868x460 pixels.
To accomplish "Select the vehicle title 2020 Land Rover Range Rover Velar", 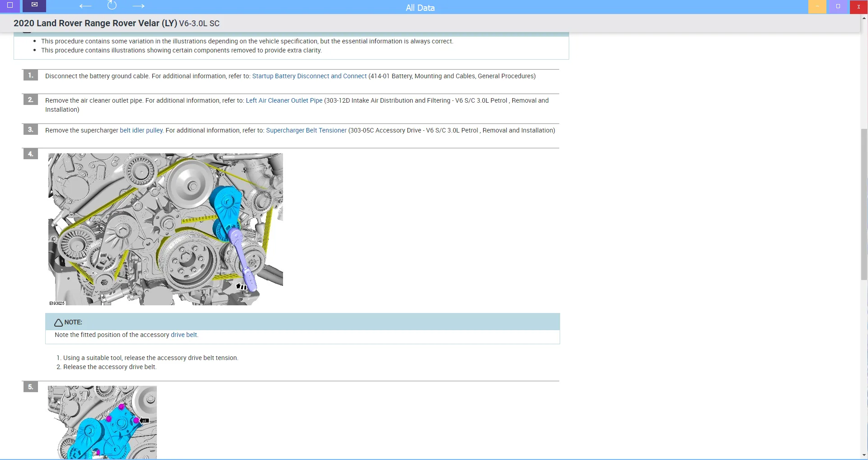I will (95, 23).
